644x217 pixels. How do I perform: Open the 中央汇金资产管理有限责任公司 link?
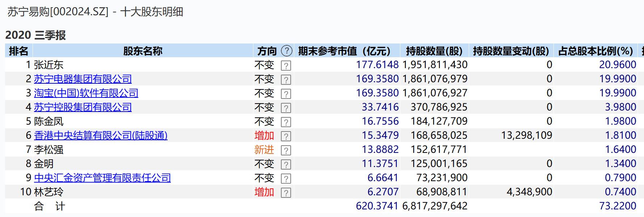[102, 178]
